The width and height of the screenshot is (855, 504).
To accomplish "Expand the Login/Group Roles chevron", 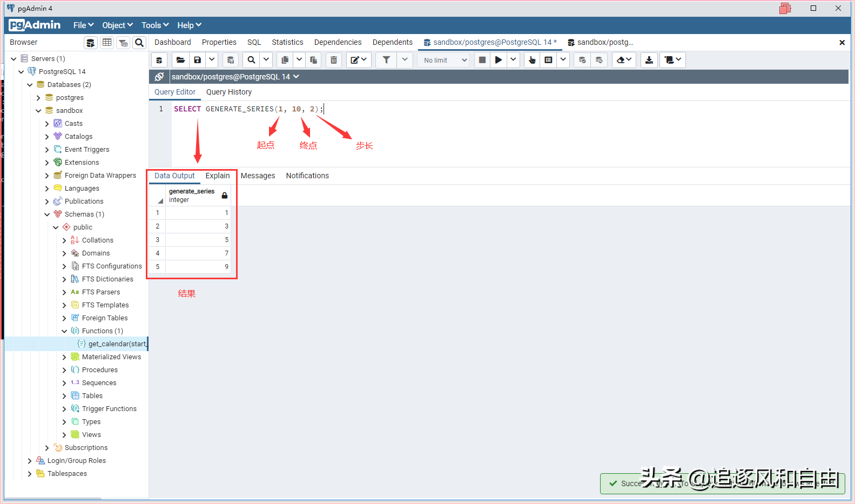I will point(30,461).
